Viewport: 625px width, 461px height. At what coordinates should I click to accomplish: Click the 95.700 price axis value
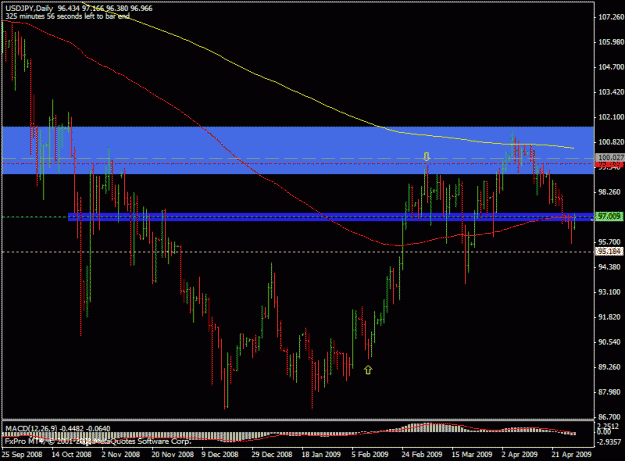610,242
